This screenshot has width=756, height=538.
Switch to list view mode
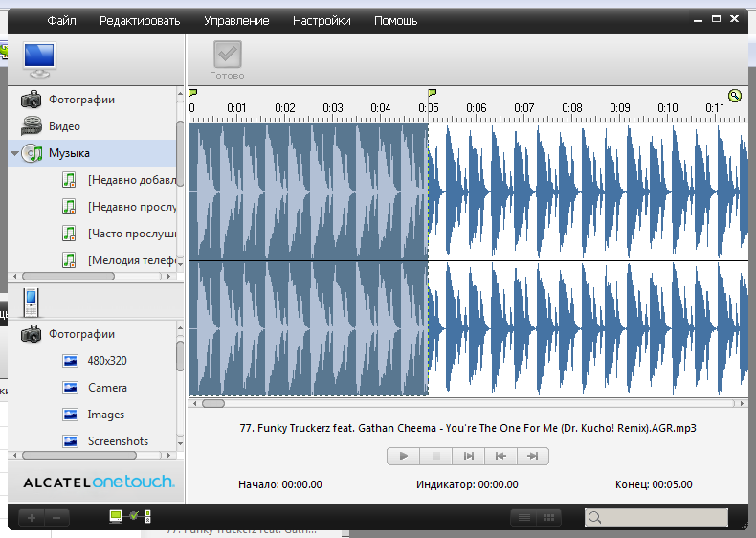coord(523,518)
